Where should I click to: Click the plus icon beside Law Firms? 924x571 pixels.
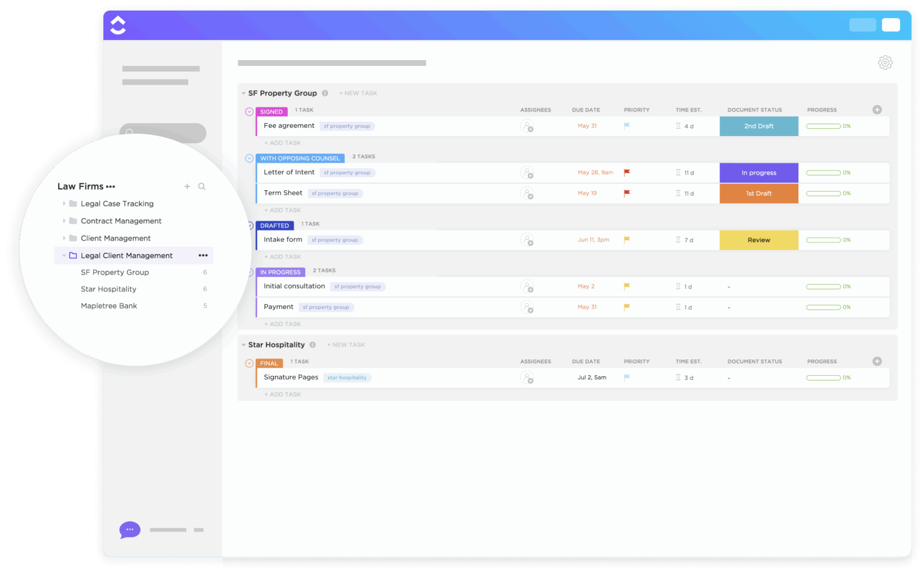point(187,186)
